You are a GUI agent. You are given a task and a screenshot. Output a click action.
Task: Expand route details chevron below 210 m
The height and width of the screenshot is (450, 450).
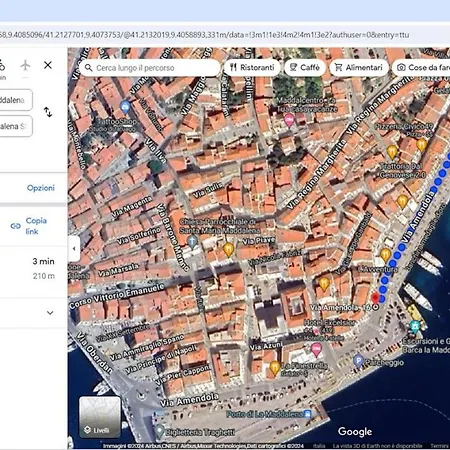[50, 313]
